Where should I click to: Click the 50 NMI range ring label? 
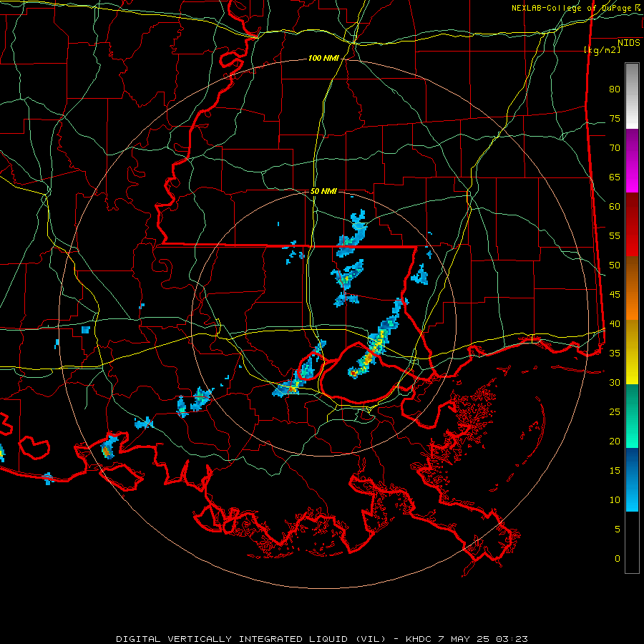[323, 191]
